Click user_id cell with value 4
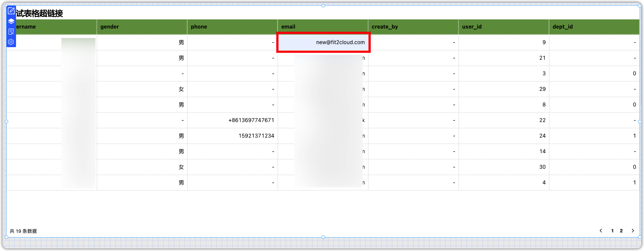644x251 pixels. (504, 183)
